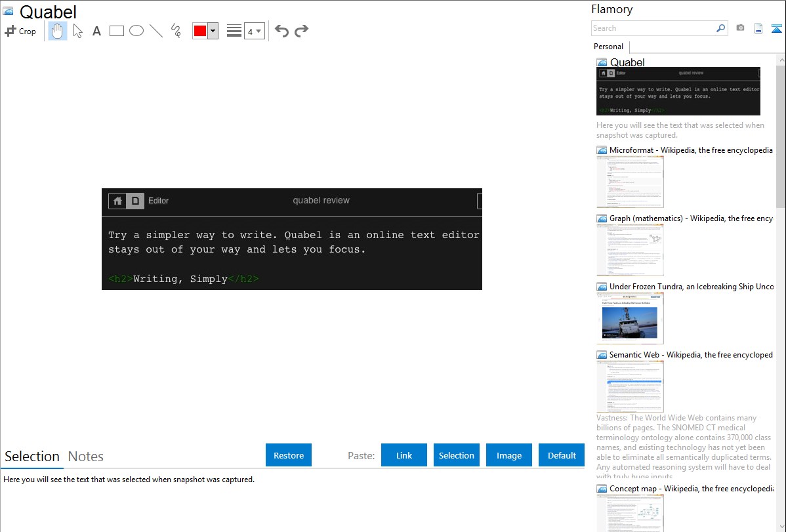Switch to the Notes tab
This screenshot has width=786, height=532.
86,457
